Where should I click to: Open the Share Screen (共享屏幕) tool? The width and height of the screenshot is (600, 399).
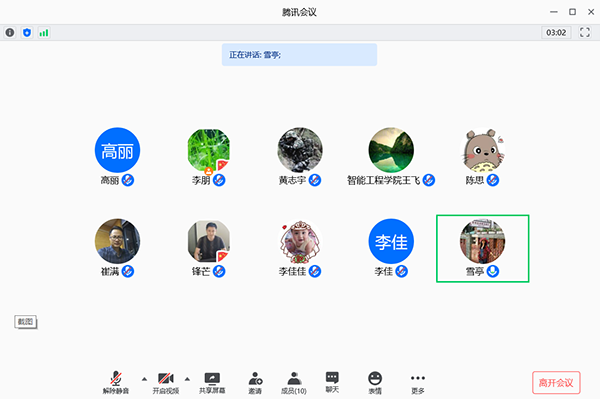click(x=212, y=383)
